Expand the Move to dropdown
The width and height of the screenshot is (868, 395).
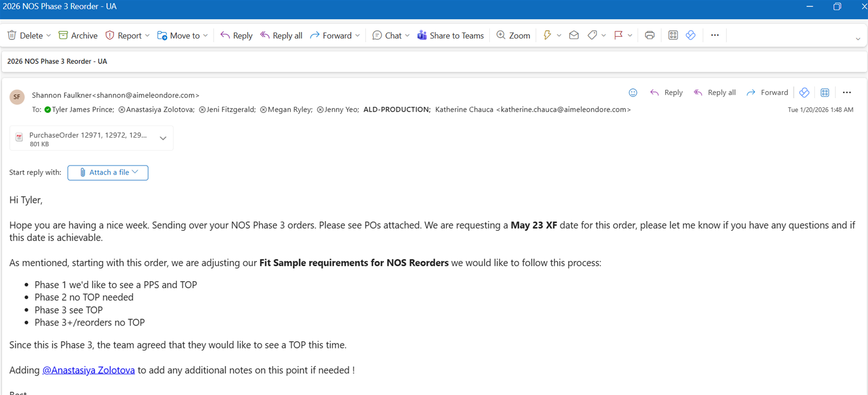point(205,36)
